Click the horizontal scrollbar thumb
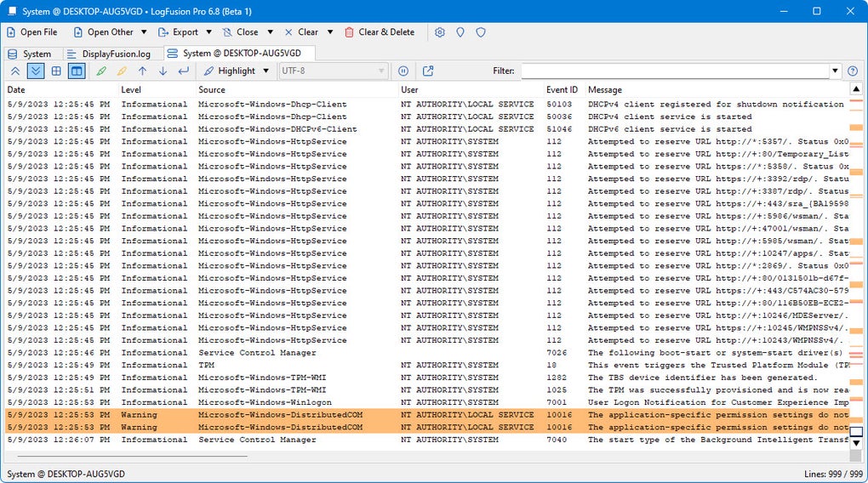Screen dimensions: 868x483 coord(132,457)
